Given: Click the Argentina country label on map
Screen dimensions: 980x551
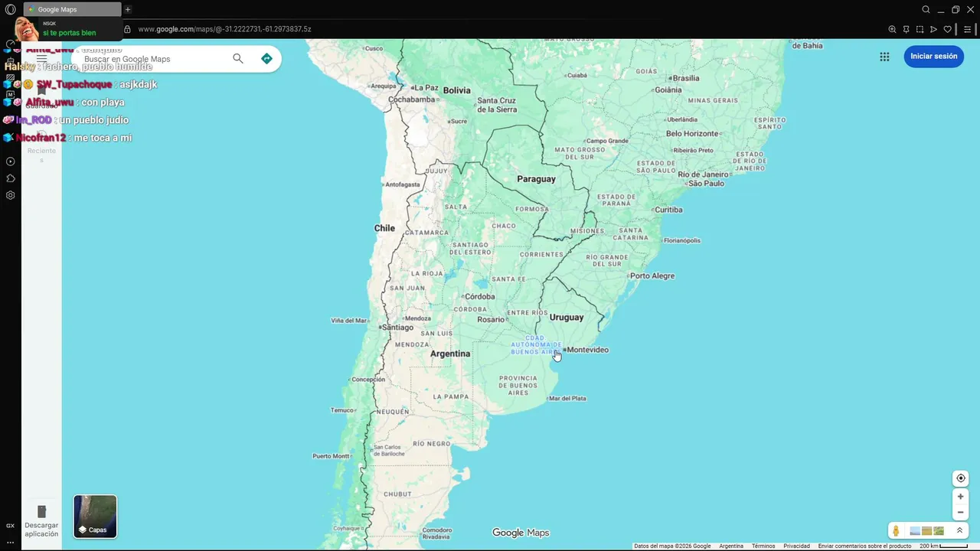Looking at the screenshot, I should coord(450,354).
